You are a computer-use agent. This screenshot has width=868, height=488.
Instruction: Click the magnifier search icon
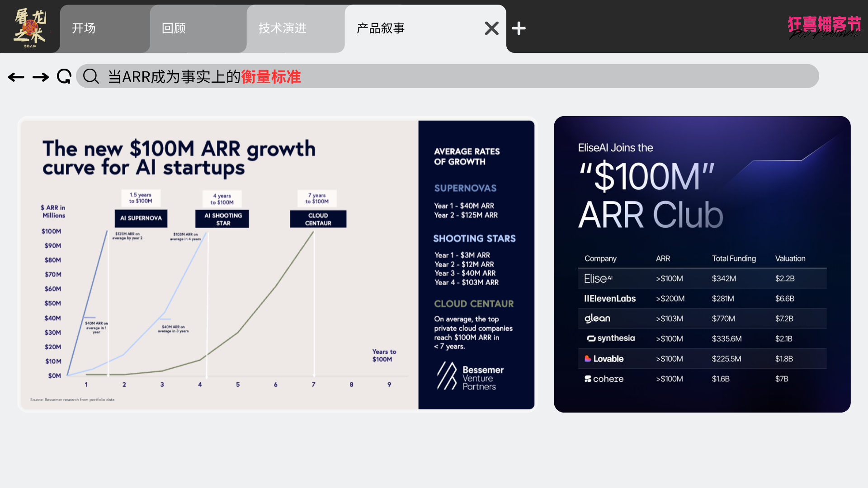[91, 76]
